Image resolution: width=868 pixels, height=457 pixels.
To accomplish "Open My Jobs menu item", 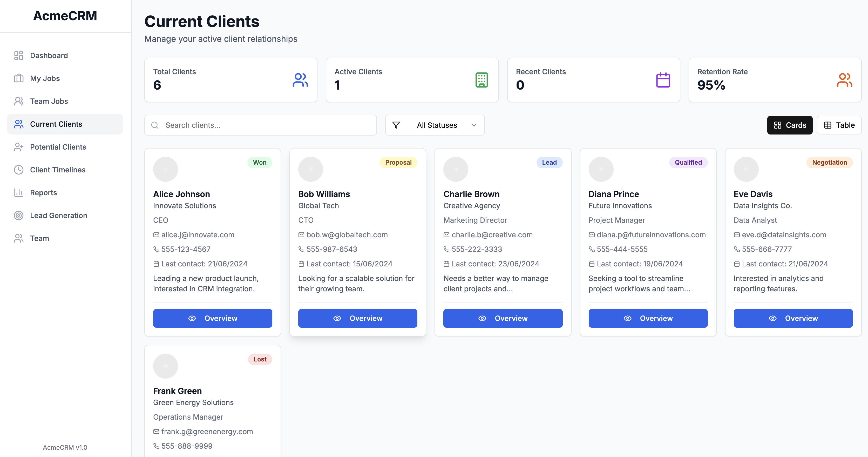I will pyautogui.click(x=65, y=78).
